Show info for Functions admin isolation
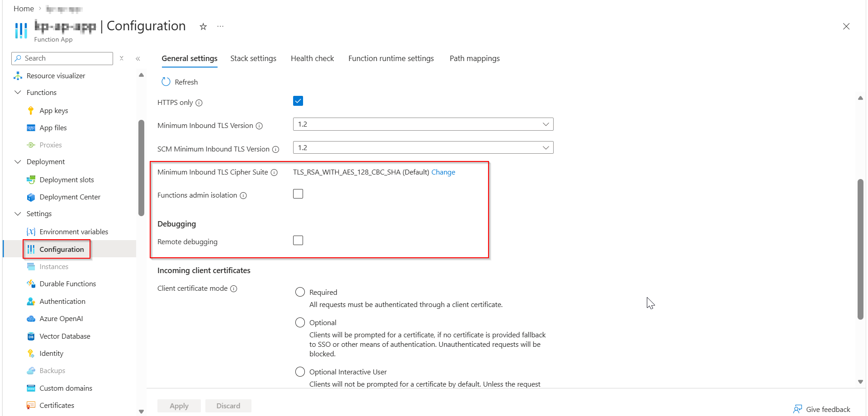This screenshot has height=416, width=868. pyautogui.click(x=243, y=195)
